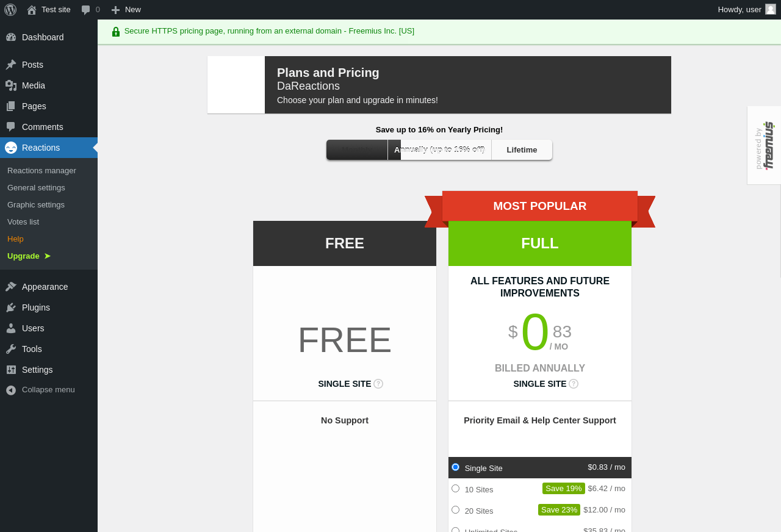
Task: Switch billing cycle to Annually
Action: click(439, 150)
